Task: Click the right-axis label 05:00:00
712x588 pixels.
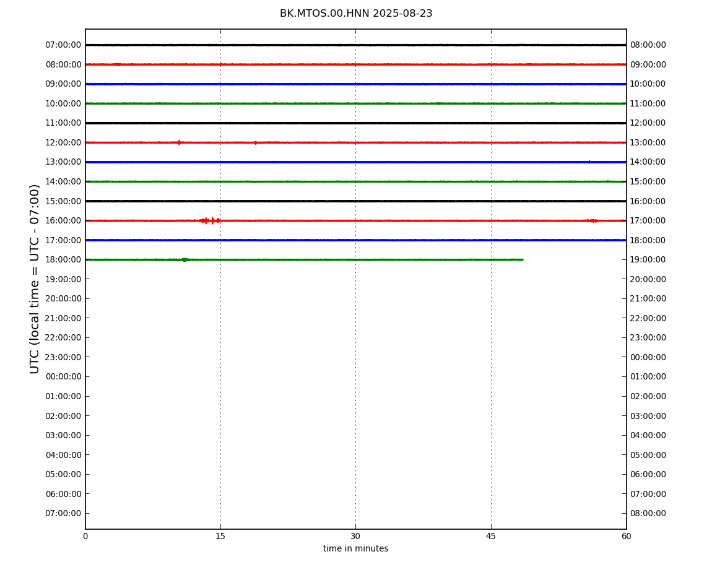Action: coord(648,455)
